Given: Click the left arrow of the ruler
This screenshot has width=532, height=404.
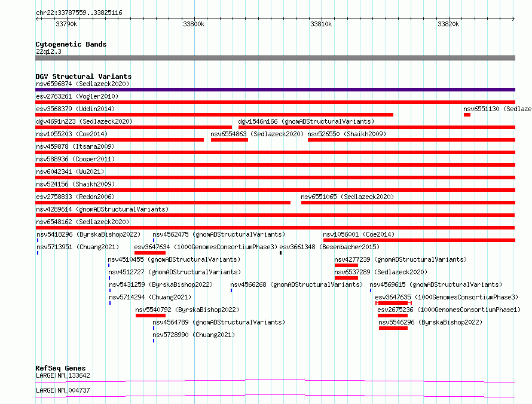Looking at the screenshot, I should [37, 19].
